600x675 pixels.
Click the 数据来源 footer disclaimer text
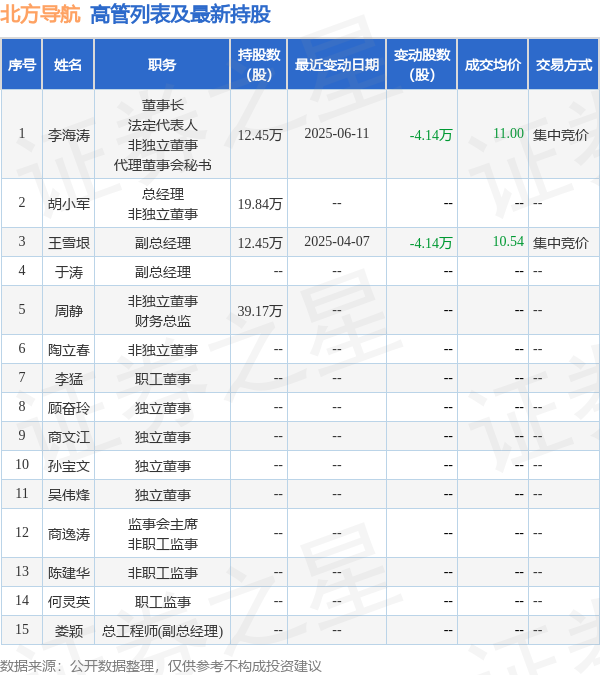(x=160, y=666)
